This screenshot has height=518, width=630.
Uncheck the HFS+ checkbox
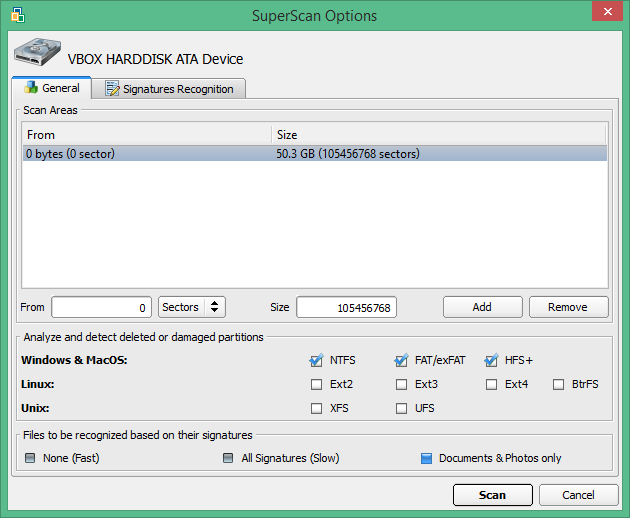coord(492,360)
